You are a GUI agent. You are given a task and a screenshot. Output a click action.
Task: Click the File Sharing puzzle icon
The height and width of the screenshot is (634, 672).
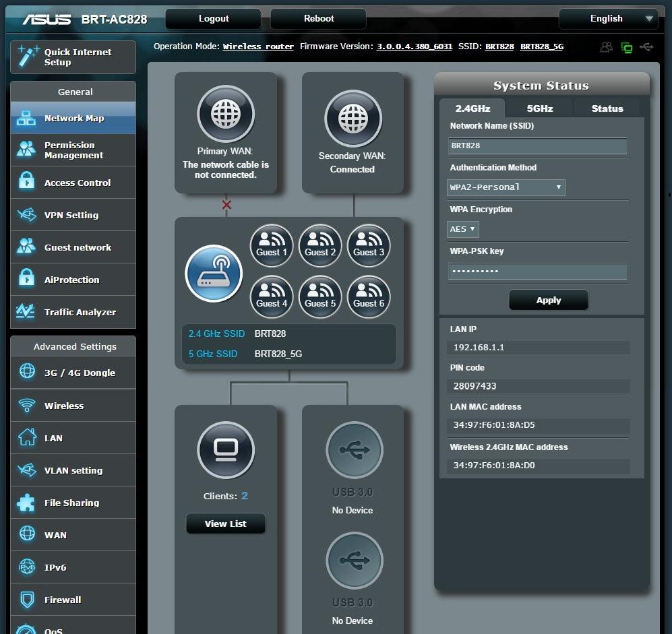26,503
